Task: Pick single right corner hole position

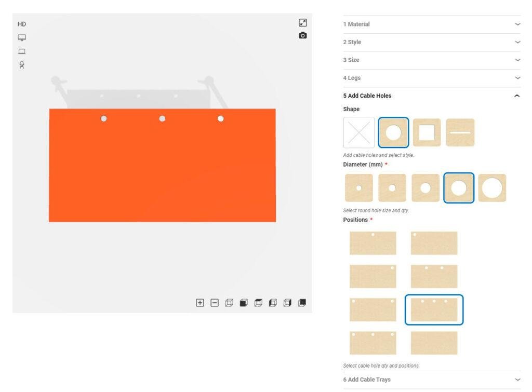Action: pyautogui.click(x=373, y=276)
